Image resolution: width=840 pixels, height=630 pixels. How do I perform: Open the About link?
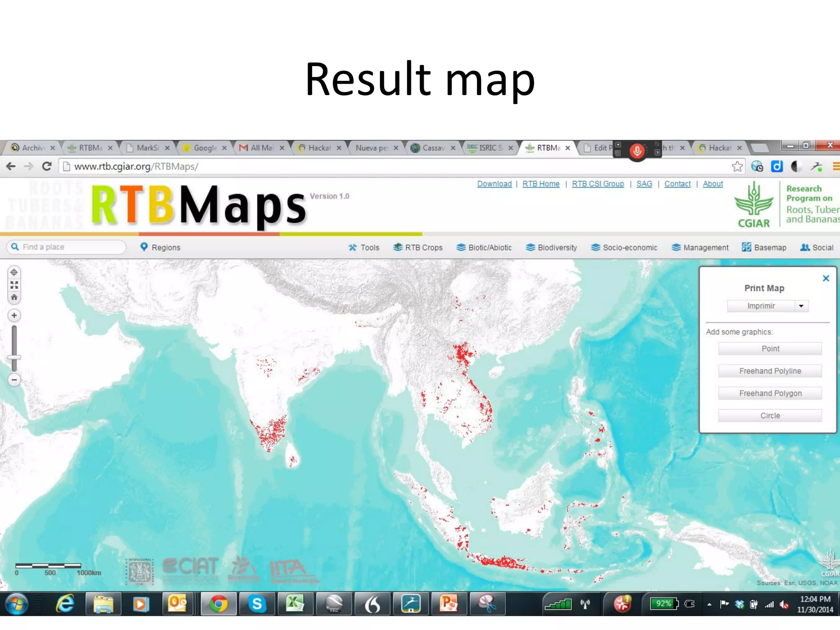712,184
